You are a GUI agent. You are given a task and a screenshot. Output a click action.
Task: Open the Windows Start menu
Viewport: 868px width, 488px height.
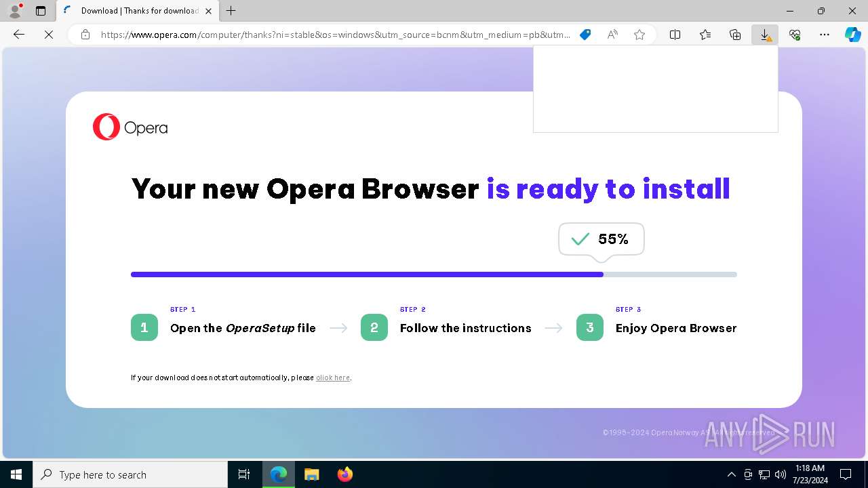coord(16,474)
